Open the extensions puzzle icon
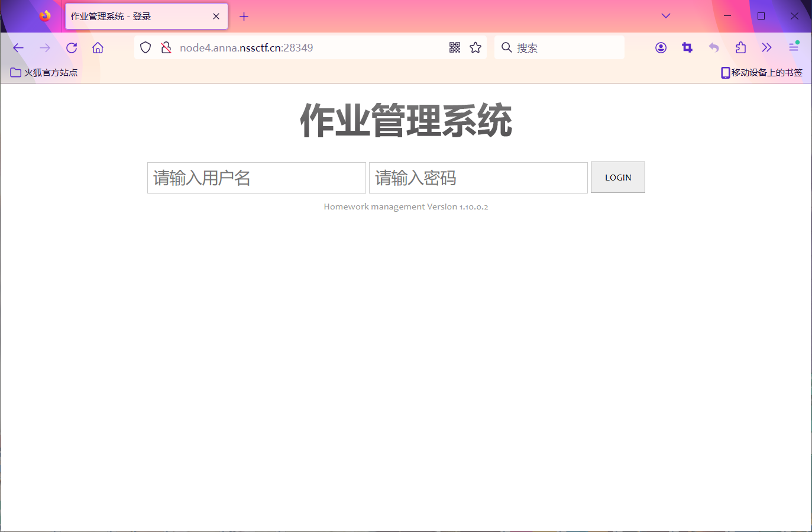 (x=740, y=48)
